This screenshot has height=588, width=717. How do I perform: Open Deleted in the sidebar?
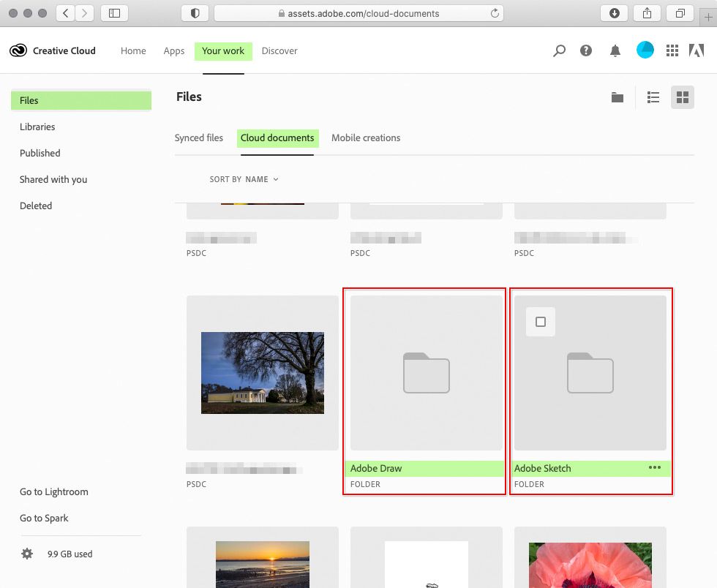click(36, 206)
